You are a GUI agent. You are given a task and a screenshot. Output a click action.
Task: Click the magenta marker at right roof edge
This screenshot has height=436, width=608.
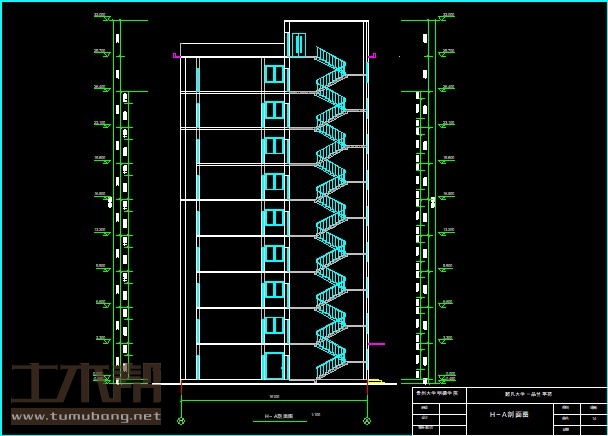(x=373, y=57)
